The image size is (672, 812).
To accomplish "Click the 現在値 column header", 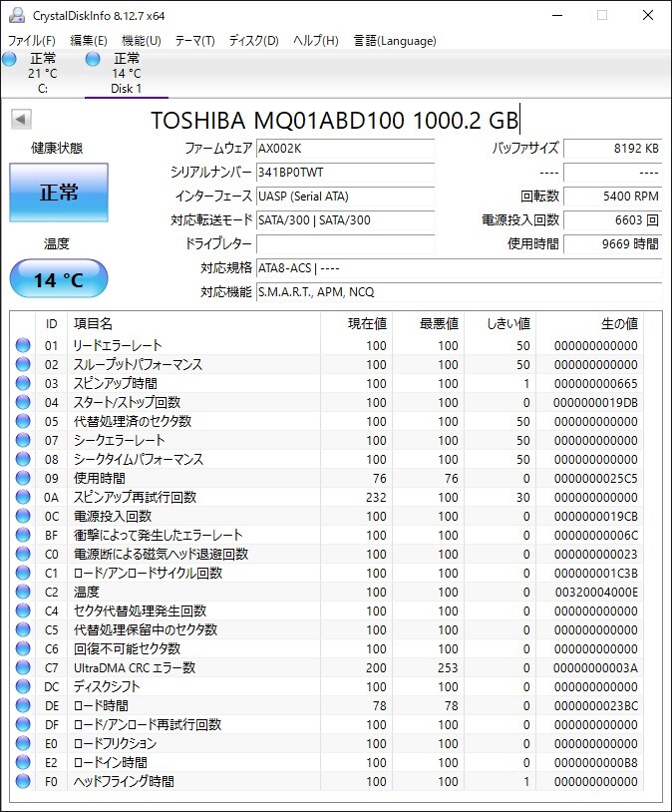I will pos(357,323).
